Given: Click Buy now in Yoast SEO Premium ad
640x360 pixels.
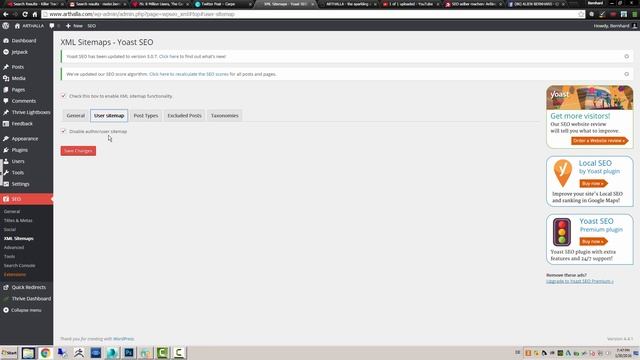Looking at the screenshot, I should [593, 242].
